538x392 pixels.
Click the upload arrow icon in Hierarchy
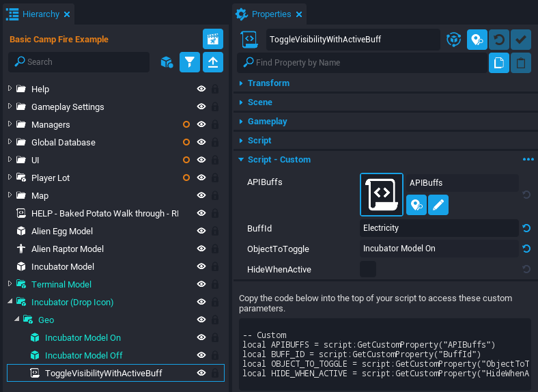coord(213,62)
